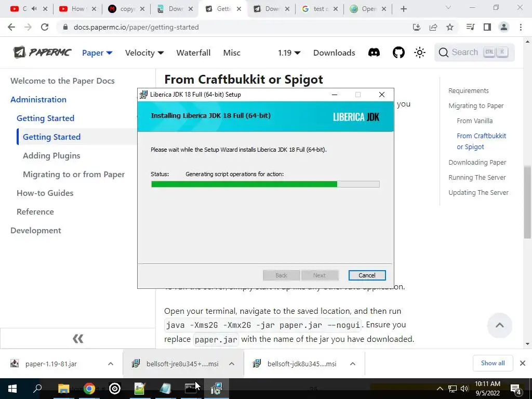Image resolution: width=532 pixels, height=399 pixels.
Task: Reload the page
Action: coord(45,27)
